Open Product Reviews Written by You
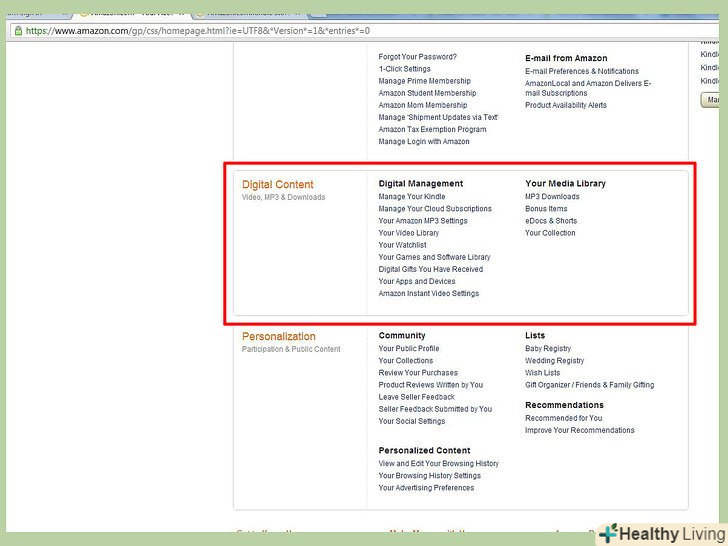Screen dimensions: 728x546 point(431,384)
